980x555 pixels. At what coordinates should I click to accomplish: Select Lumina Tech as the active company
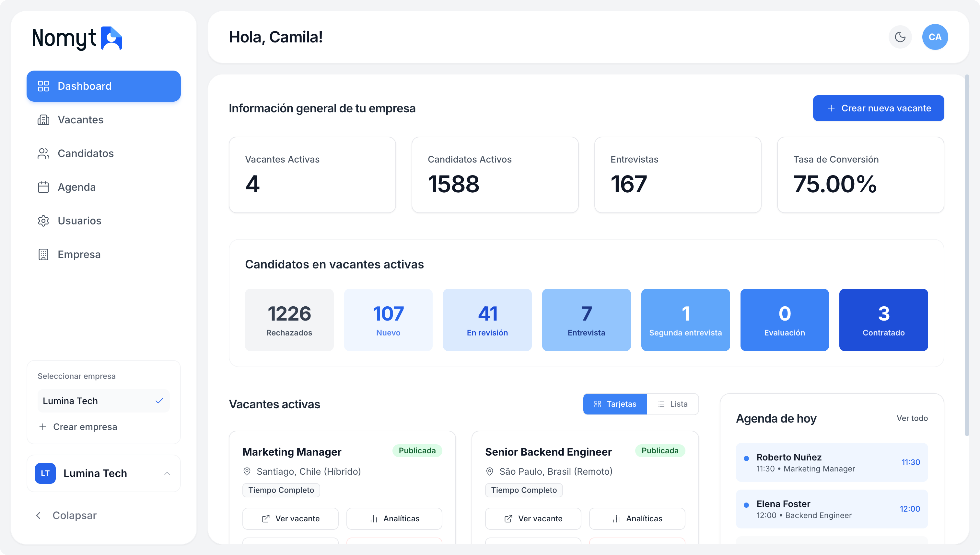pyautogui.click(x=103, y=401)
